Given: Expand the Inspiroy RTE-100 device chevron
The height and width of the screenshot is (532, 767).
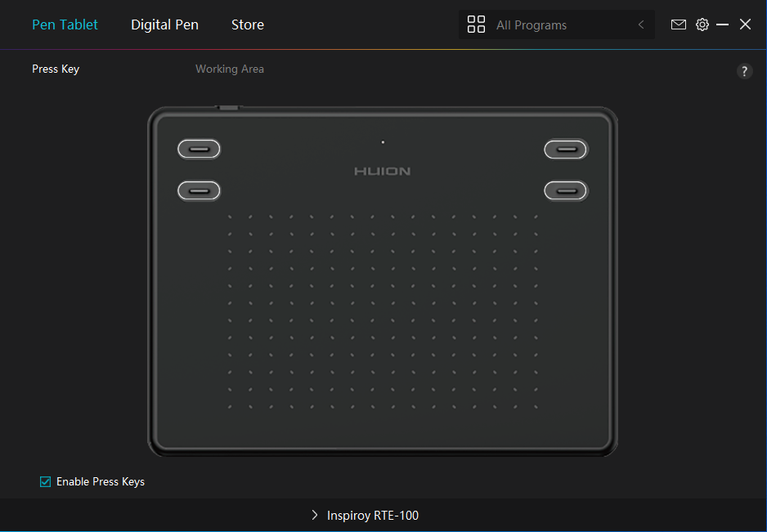Looking at the screenshot, I should tap(315, 515).
